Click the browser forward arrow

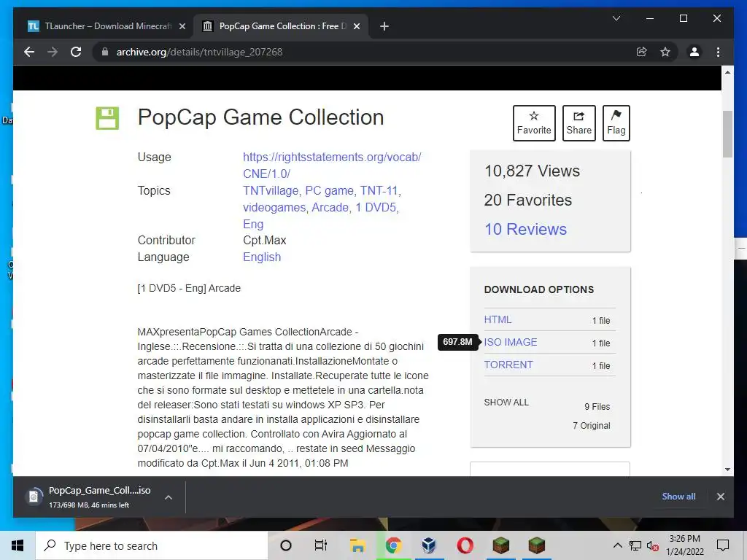coord(53,52)
